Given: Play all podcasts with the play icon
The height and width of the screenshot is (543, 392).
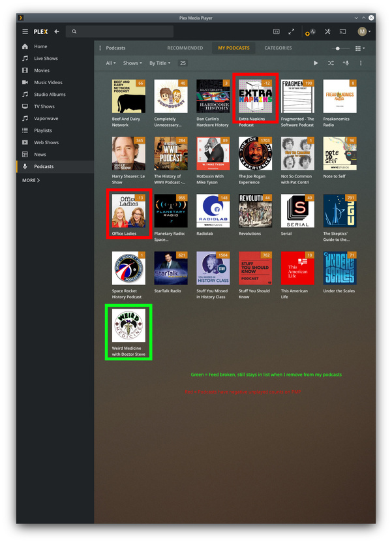Looking at the screenshot, I should pos(316,63).
